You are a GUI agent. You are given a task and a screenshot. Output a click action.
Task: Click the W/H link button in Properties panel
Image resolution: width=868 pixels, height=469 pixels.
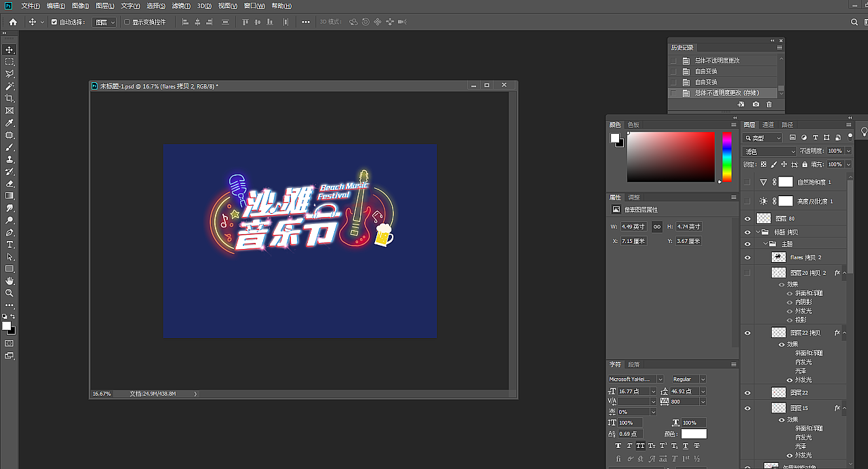tap(656, 226)
